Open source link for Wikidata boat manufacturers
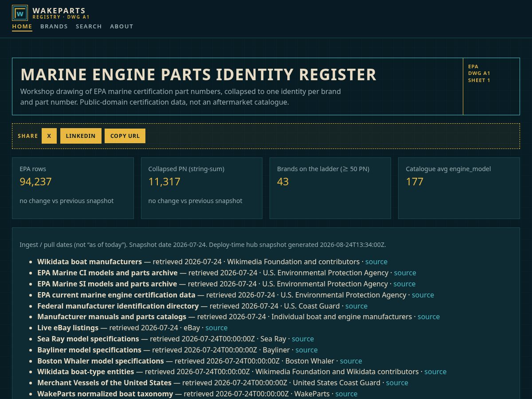 tap(376, 262)
